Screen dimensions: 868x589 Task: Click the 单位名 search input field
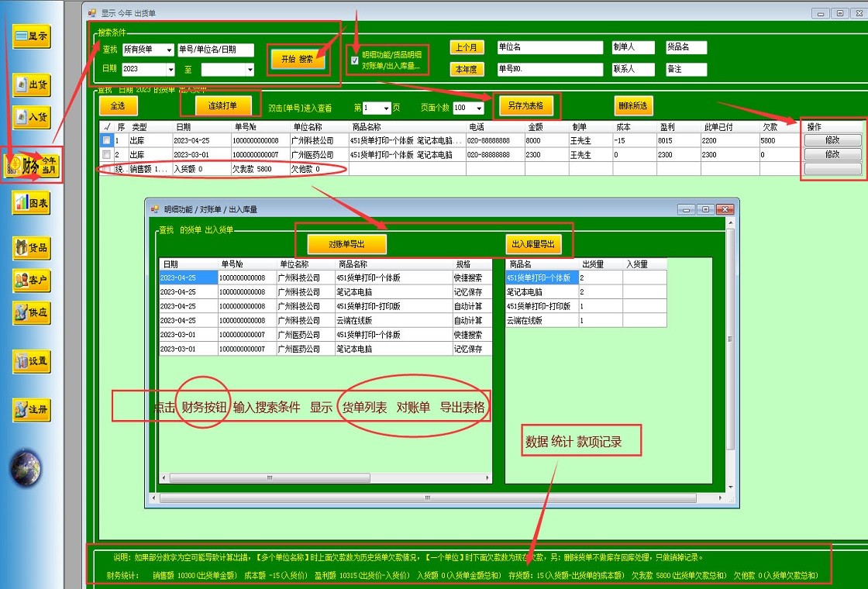pyautogui.click(x=549, y=47)
